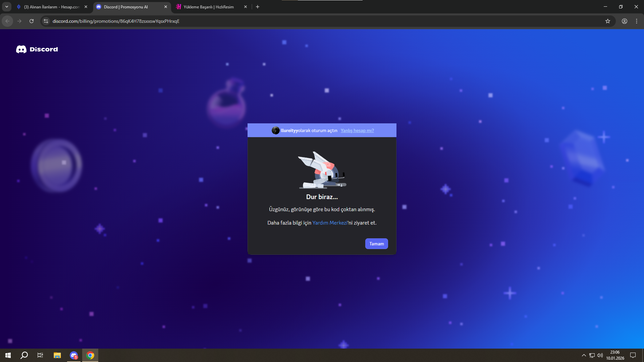Viewport: 644px width, 362px height.
Task: Go back to the previous page
Action: click(7, 21)
